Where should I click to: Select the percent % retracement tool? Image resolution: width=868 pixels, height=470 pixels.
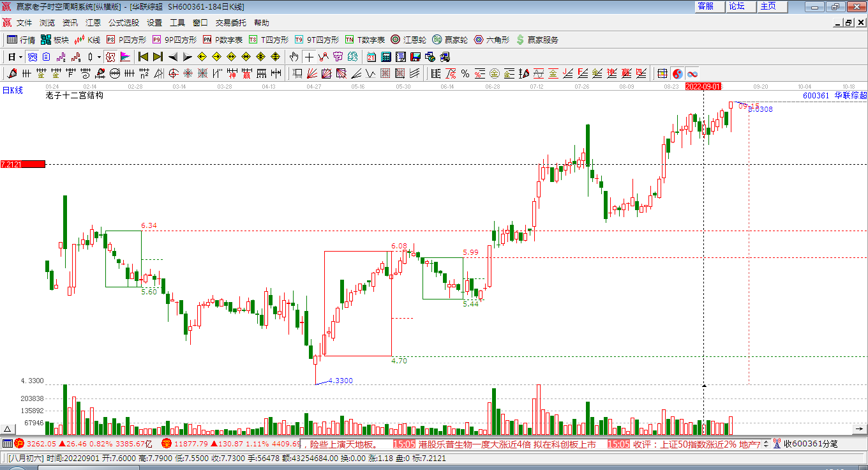pyautogui.click(x=465, y=73)
